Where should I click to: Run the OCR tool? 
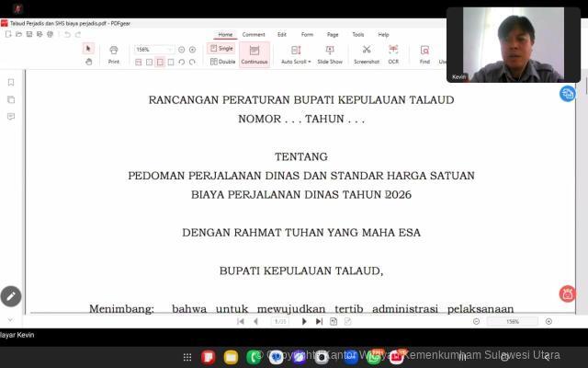(x=393, y=53)
